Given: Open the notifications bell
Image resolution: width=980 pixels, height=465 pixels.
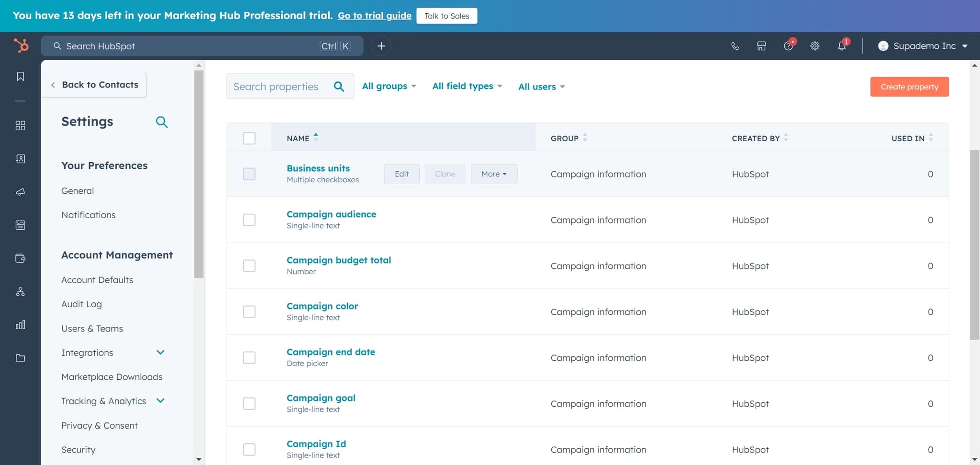Looking at the screenshot, I should click(x=842, y=46).
